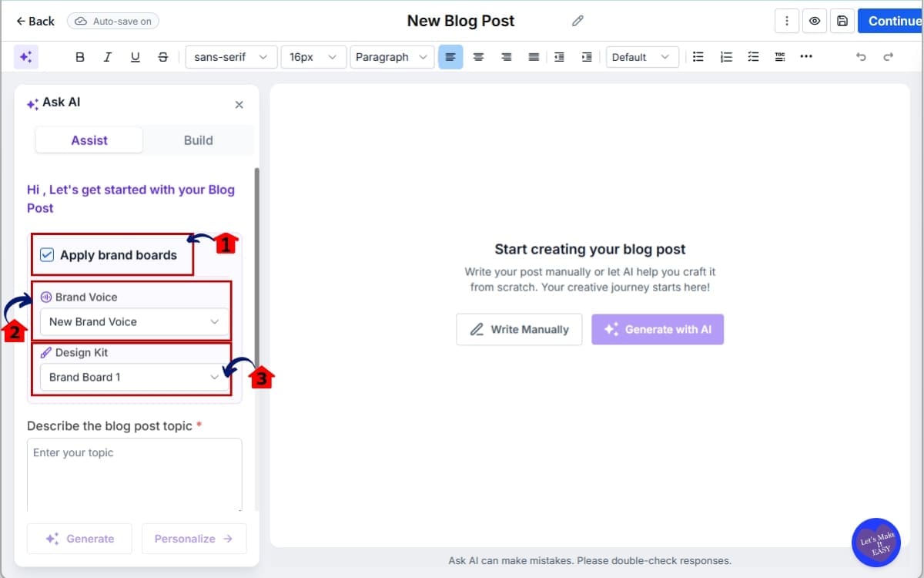The image size is (924, 578).
Task: Redo the last action
Action: pyautogui.click(x=888, y=57)
